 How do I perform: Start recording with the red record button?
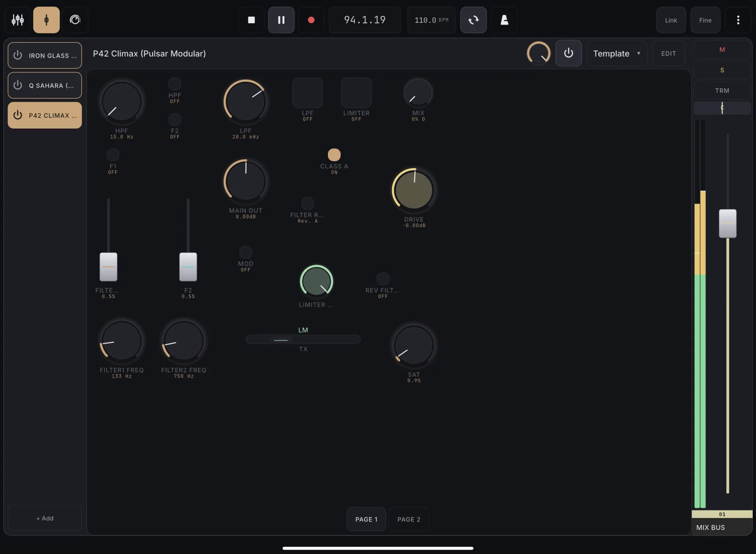pyautogui.click(x=311, y=20)
